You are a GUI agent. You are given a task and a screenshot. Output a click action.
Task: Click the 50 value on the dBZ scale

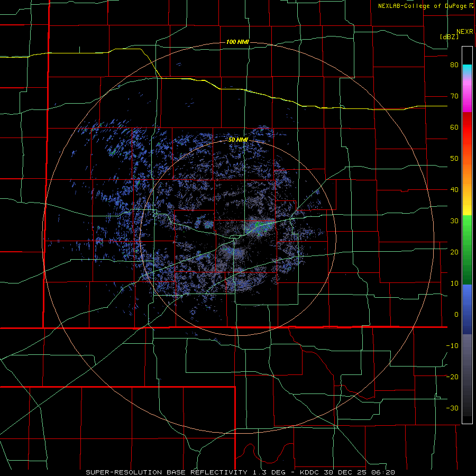tap(454, 159)
